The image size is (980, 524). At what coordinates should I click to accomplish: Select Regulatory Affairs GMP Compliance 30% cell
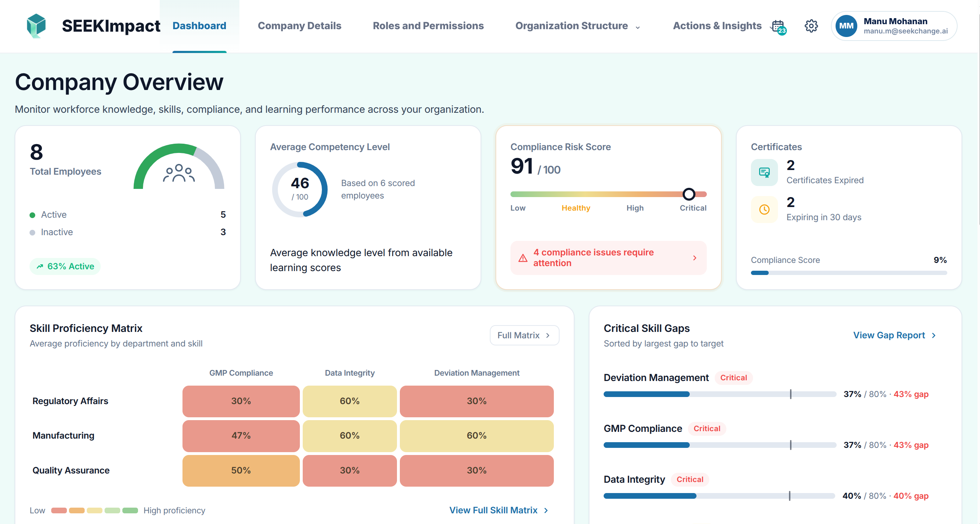point(241,401)
